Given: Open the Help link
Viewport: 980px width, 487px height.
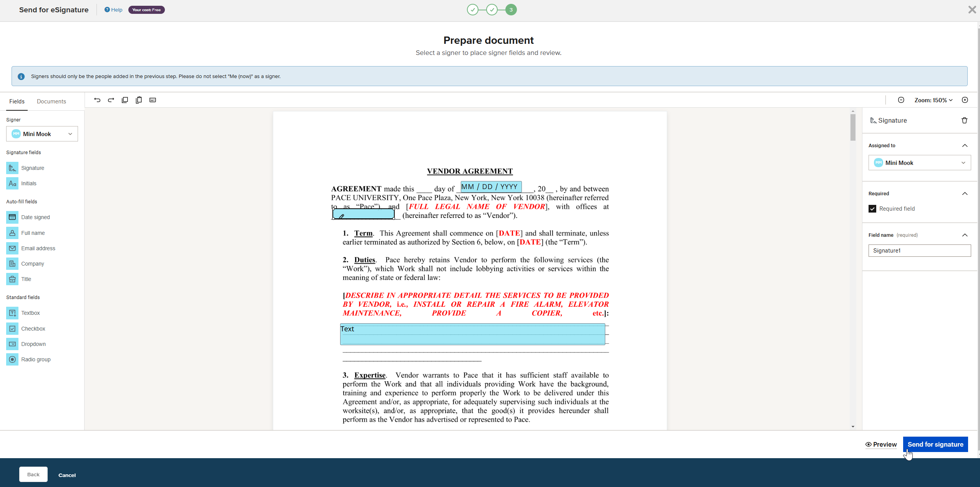Looking at the screenshot, I should [113, 10].
